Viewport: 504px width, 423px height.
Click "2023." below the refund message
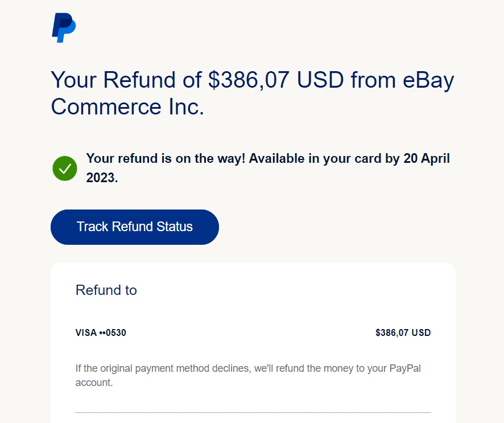[x=102, y=177]
